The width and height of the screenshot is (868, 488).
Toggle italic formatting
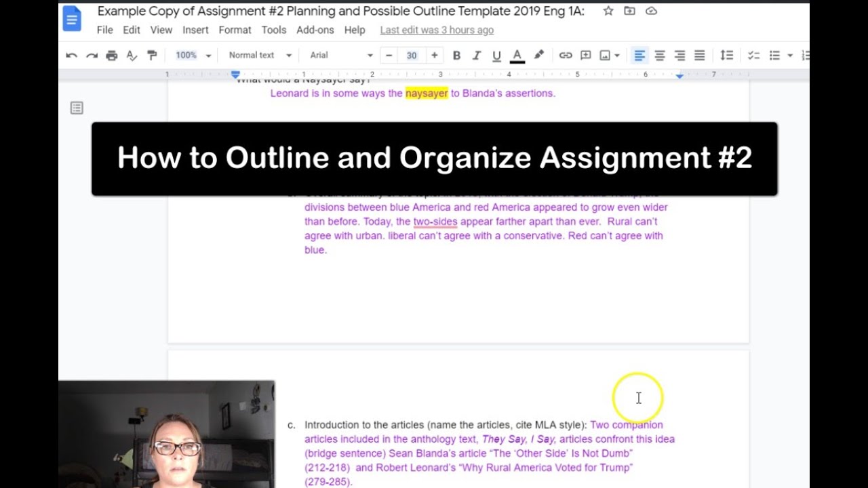point(477,56)
